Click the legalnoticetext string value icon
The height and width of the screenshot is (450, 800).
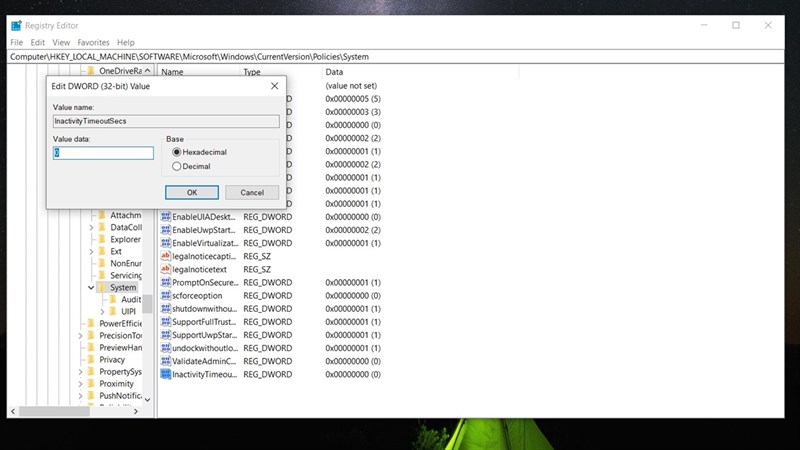coord(165,269)
